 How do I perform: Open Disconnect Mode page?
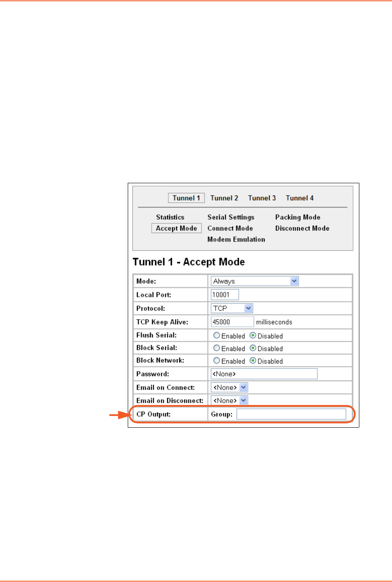[302, 228]
